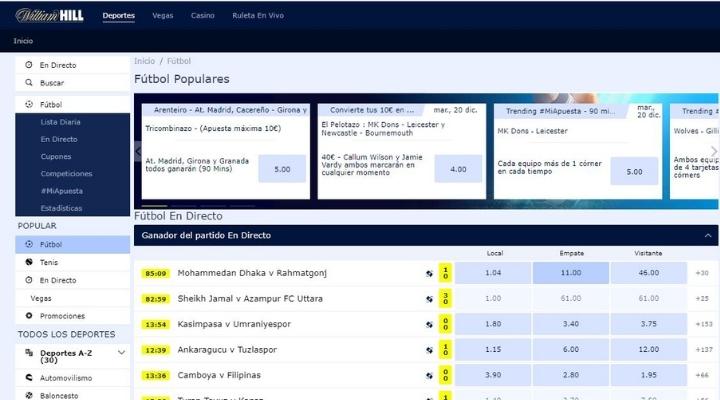Click stats icon for Camboya v Filipinas
Image resolution: width=720 pixels, height=400 pixels.
click(429, 375)
